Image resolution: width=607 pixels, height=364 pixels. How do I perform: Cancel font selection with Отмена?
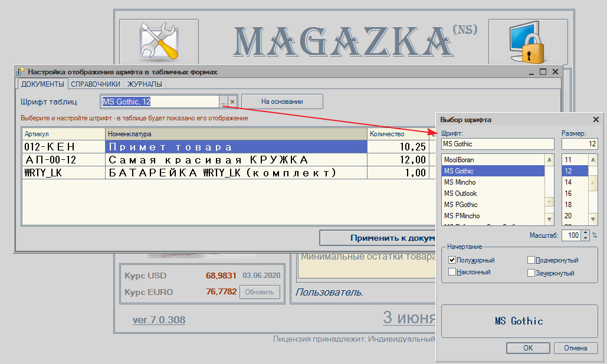coord(576,347)
